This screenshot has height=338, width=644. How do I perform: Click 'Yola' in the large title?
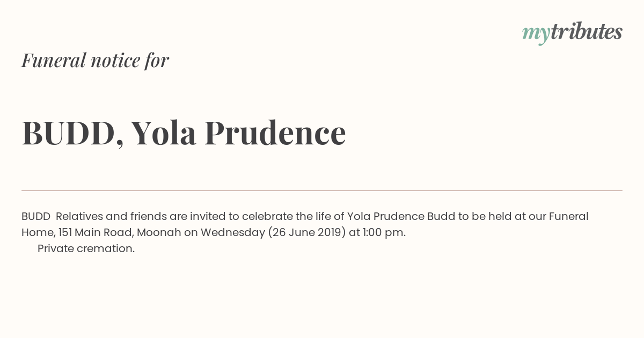coord(163,133)
